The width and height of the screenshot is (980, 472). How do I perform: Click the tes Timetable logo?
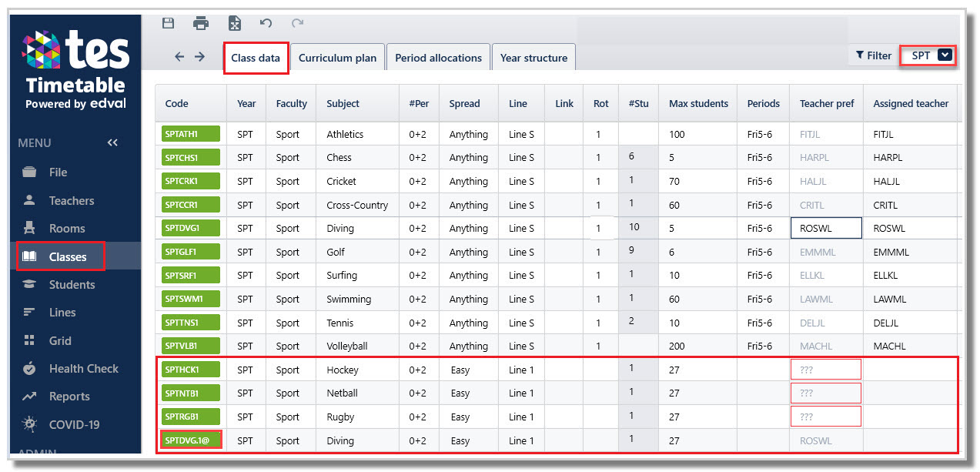coord(75,69)
